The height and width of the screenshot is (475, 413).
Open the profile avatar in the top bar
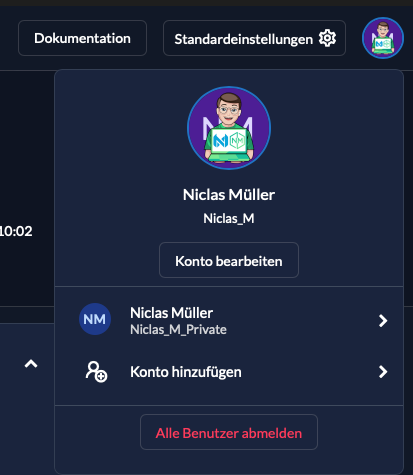point(383,38)
